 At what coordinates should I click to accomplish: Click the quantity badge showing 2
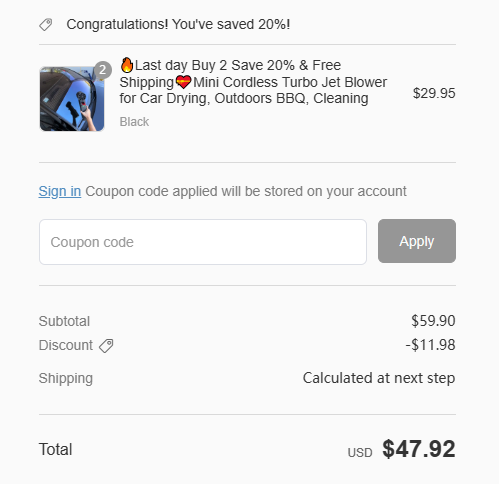pyautogui.click(x=103, y=70)
